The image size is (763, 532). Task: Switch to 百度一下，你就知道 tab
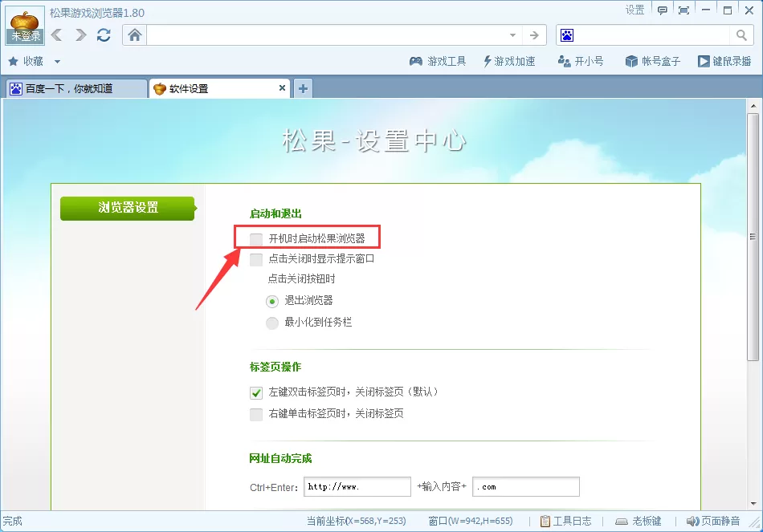[x=76, y=88]
